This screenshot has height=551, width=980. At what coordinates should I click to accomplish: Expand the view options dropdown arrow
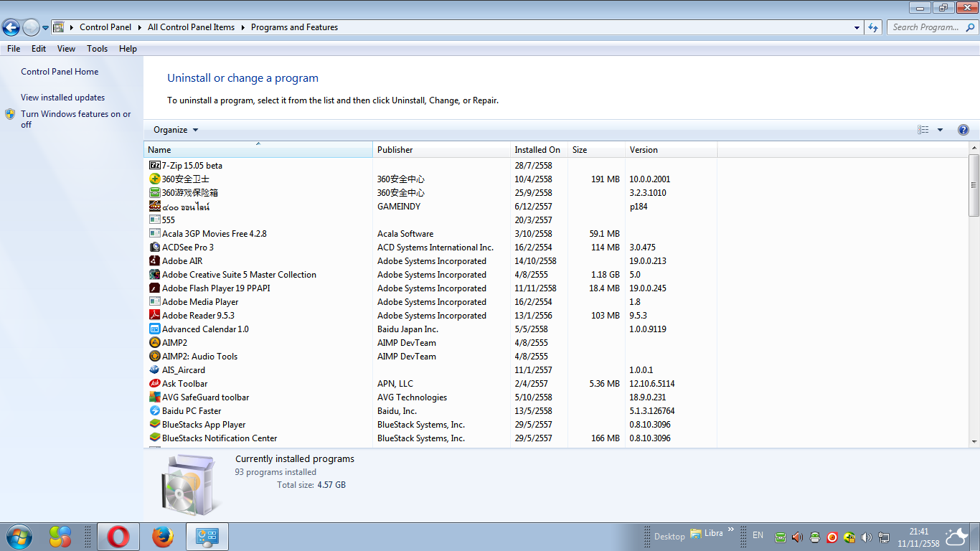[940, 130]
